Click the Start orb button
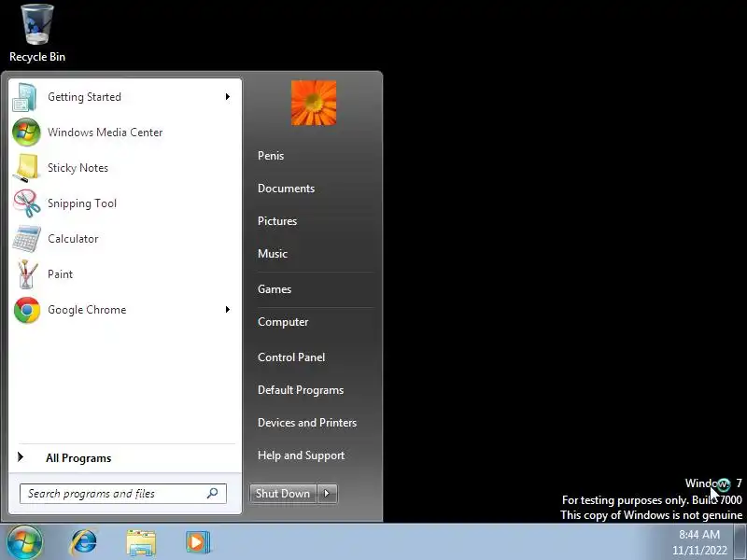Image resolution: width=747 pixels, height=560 pixels. pos(24,542)
